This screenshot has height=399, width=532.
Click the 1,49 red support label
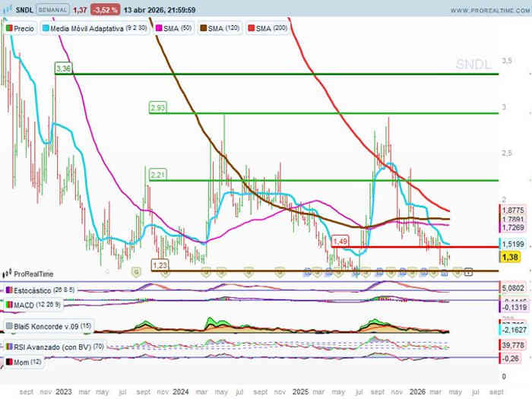340,241
